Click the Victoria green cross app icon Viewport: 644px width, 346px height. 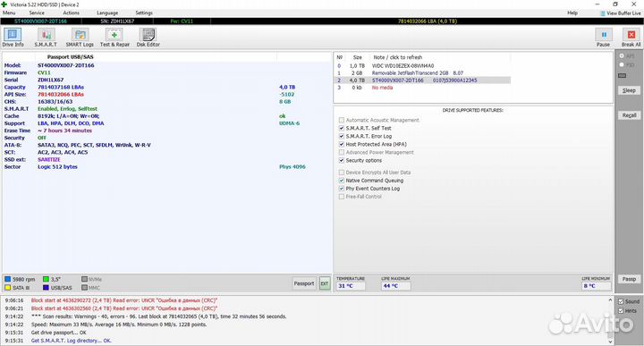(x=4, y=4)
